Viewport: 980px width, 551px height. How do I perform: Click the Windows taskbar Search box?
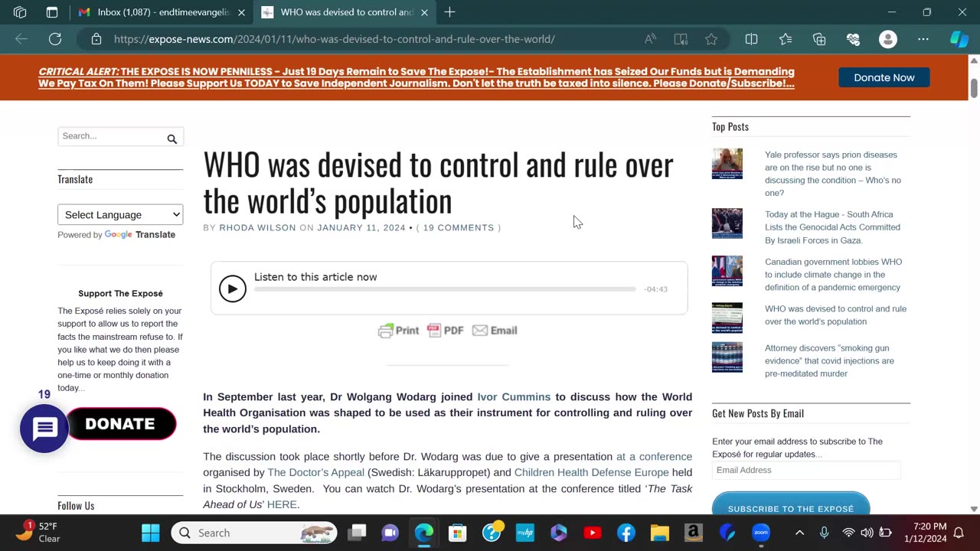[254, 533]
